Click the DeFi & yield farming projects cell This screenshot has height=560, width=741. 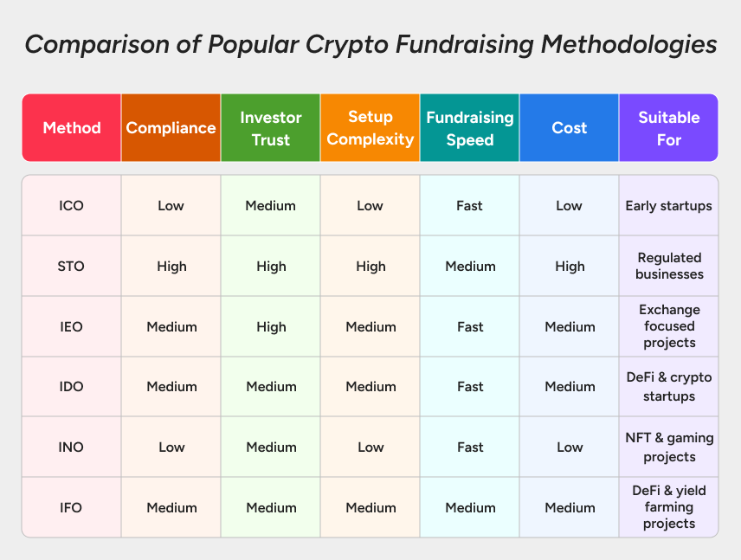tap(668, 507)
